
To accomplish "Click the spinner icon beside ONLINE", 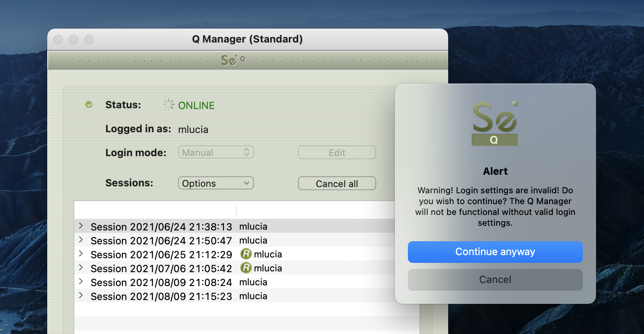I will [168, 104].
